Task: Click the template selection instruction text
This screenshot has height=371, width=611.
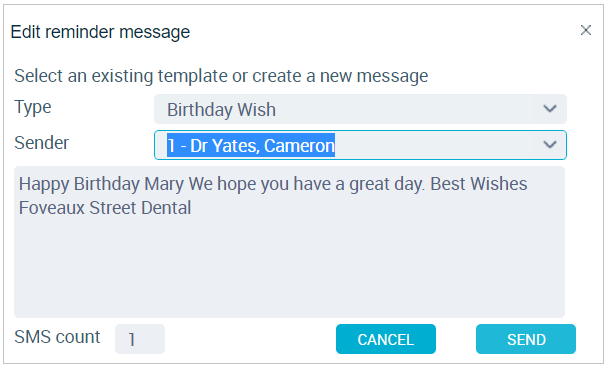Action: [x=221, y=76]
